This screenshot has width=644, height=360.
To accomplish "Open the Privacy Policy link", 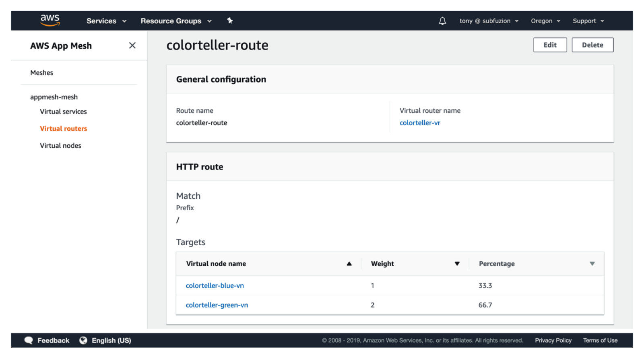I will coord(553,340).
